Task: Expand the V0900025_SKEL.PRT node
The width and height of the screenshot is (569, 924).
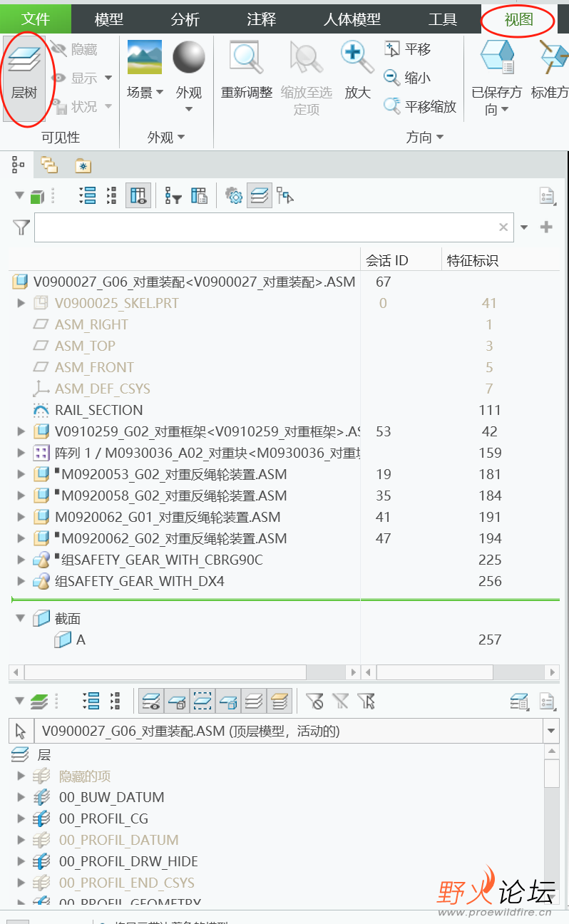Action: click(21, 303)
